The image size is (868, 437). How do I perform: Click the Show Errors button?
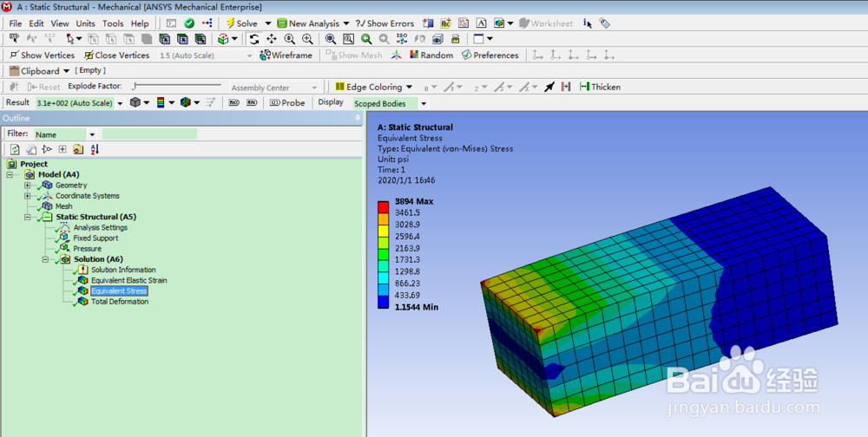385,23
